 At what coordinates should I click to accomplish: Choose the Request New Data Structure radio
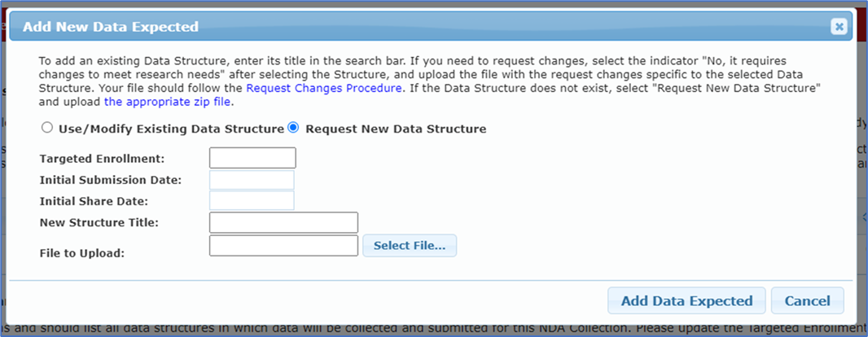(x=293, y=128)
